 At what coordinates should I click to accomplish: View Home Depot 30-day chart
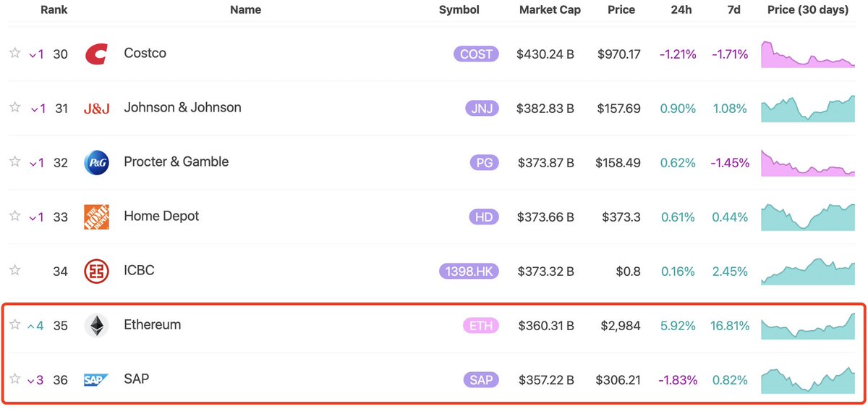tap(808, 217)
